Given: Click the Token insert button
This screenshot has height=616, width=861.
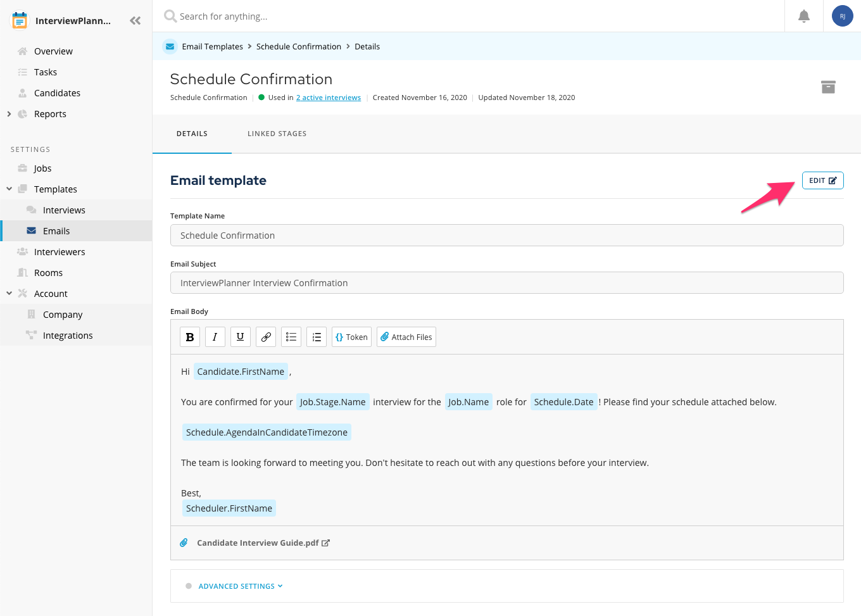Looking at the screenshot, I should [351, 337].
